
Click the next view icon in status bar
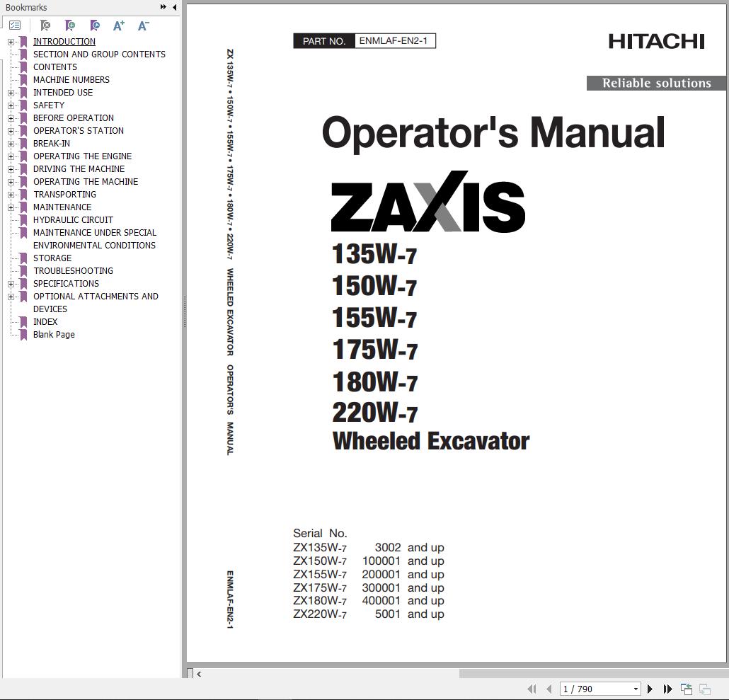[705, 689]
